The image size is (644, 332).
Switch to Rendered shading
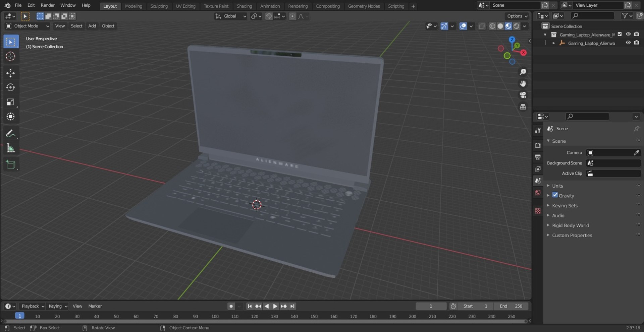(x=517, y=26)
